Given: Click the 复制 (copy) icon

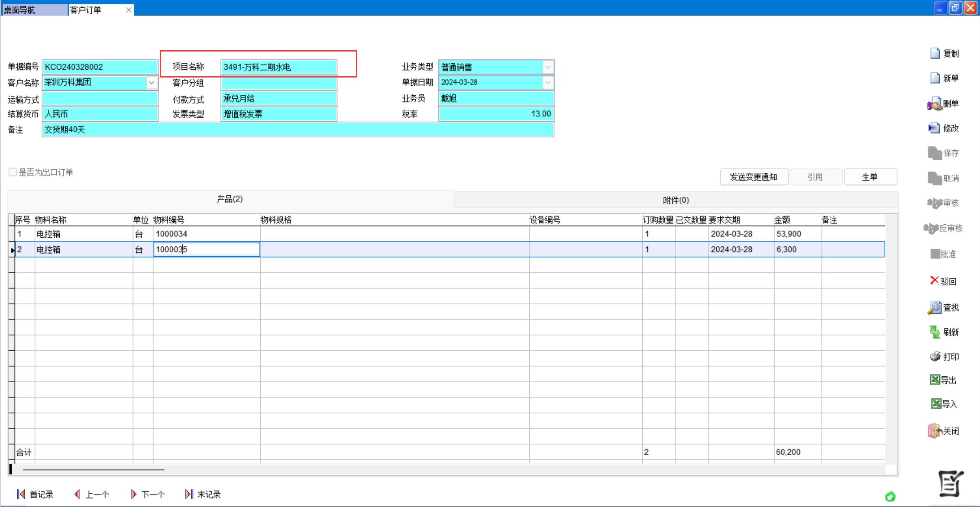Looking at the screenshot, I should 936,53.
